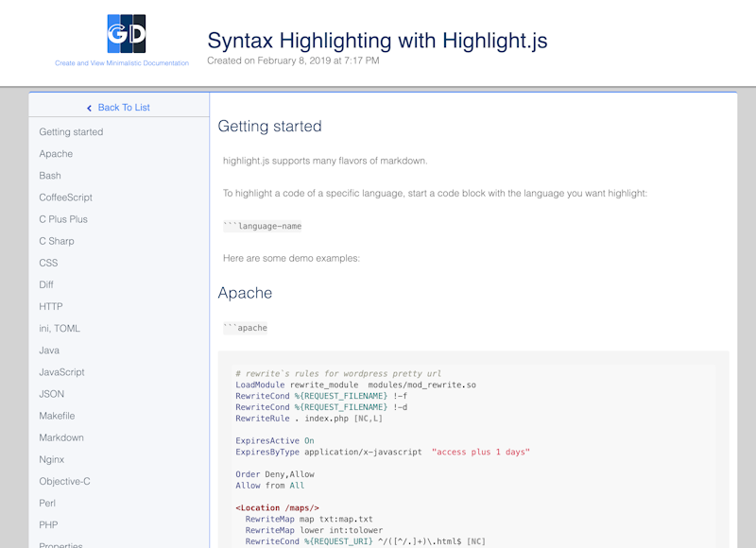Screen dimensions: 756x548
Task: Navigate to CoffeeScript sidebar entry
Action: (65, 197)
